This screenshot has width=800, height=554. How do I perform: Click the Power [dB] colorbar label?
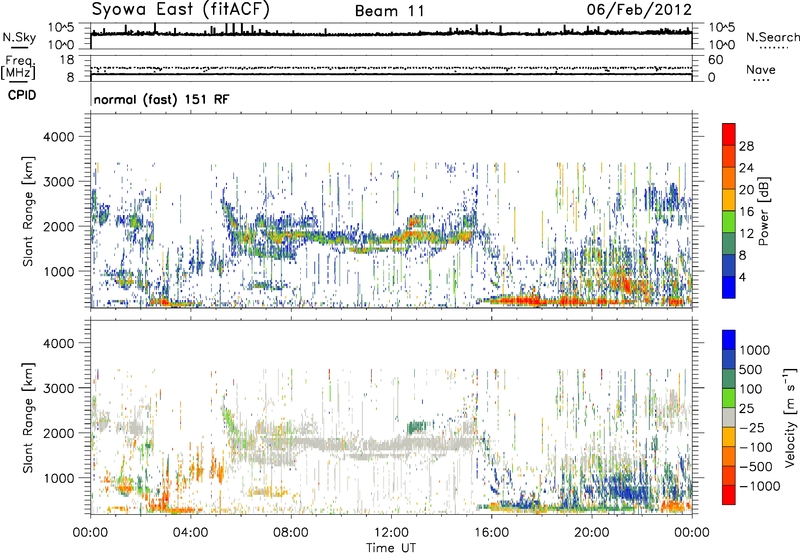pyautogui.click(x=763, y=211)
